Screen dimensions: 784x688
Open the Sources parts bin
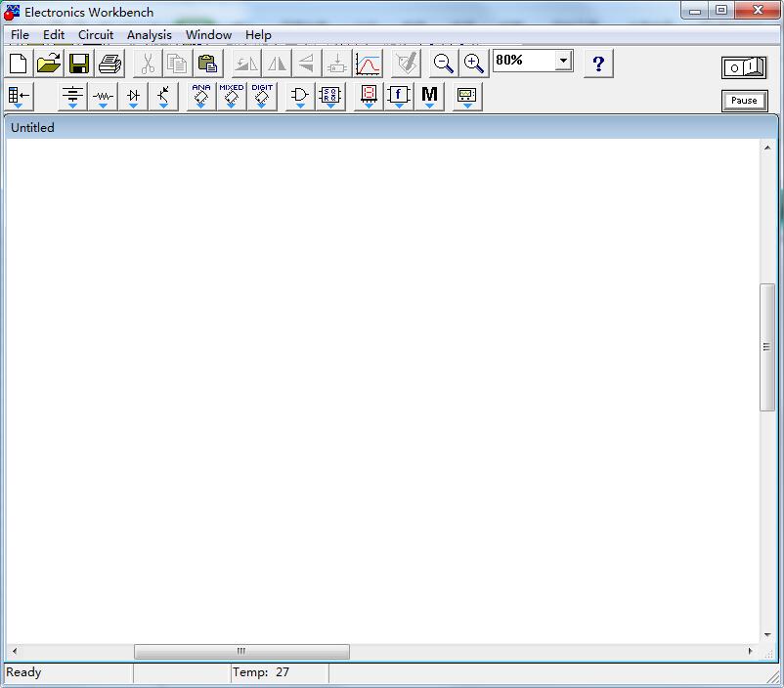pyautogui.click(x=72, y=97)
